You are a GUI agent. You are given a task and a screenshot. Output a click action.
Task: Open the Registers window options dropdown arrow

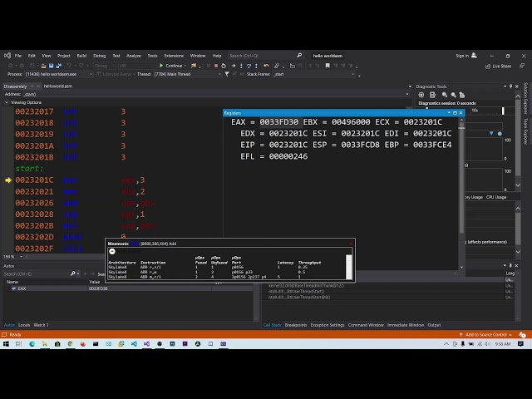(449, 113)
